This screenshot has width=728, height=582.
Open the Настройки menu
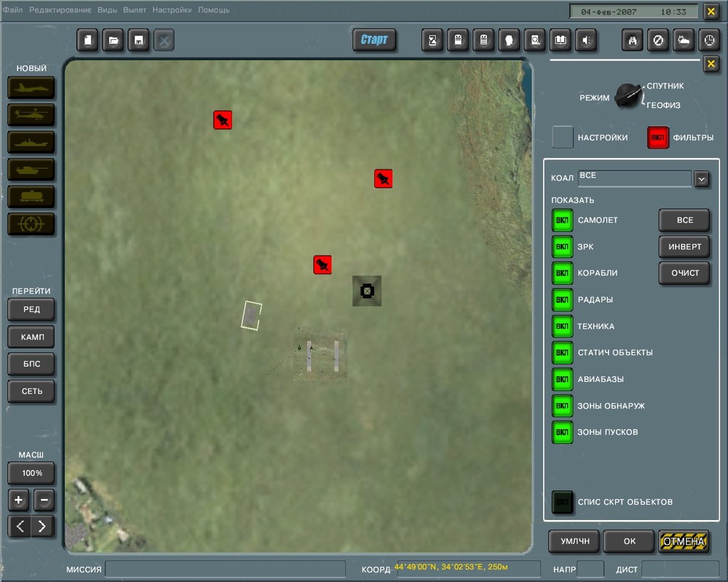172,9
